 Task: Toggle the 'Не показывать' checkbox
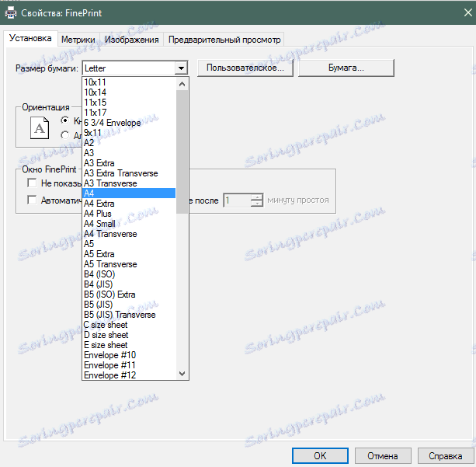[x=32, y=183]
